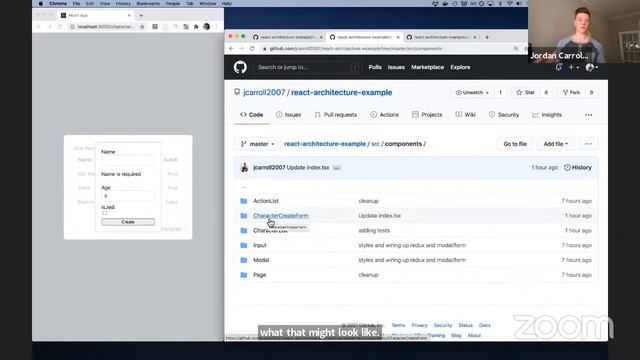Click the Privacy link in the footer
The width and height of the screenshot is (640, 360).
pyautogui.click(x=419, y=325)
